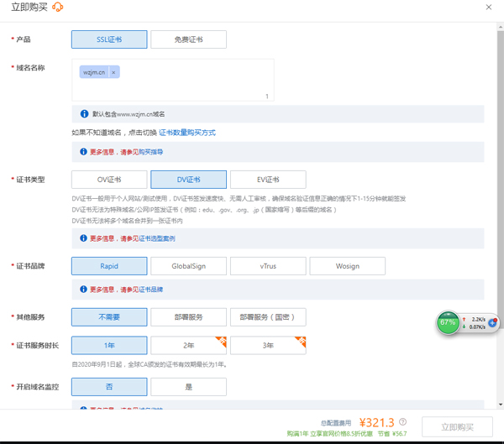This screenshot has width=504, height=444.
Task: Select 3年 service duration
Action: pyautogui.click(x=268, y=345)
